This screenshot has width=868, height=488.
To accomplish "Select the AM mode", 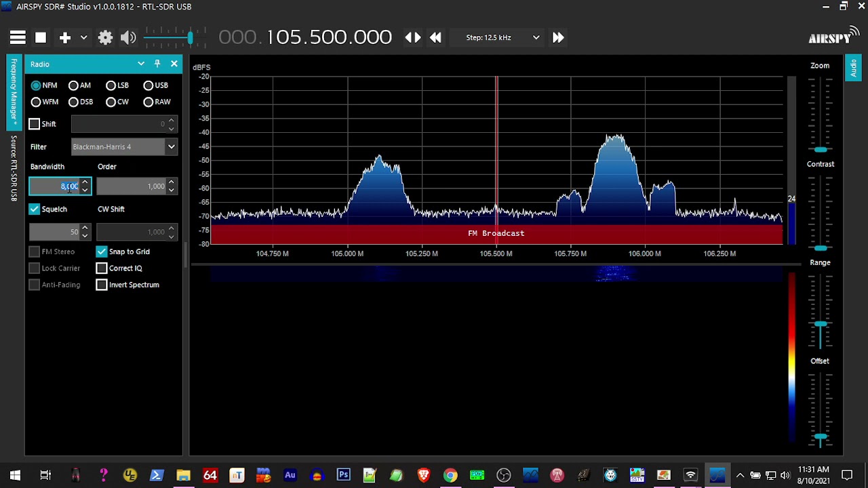I will coord(80,85).
